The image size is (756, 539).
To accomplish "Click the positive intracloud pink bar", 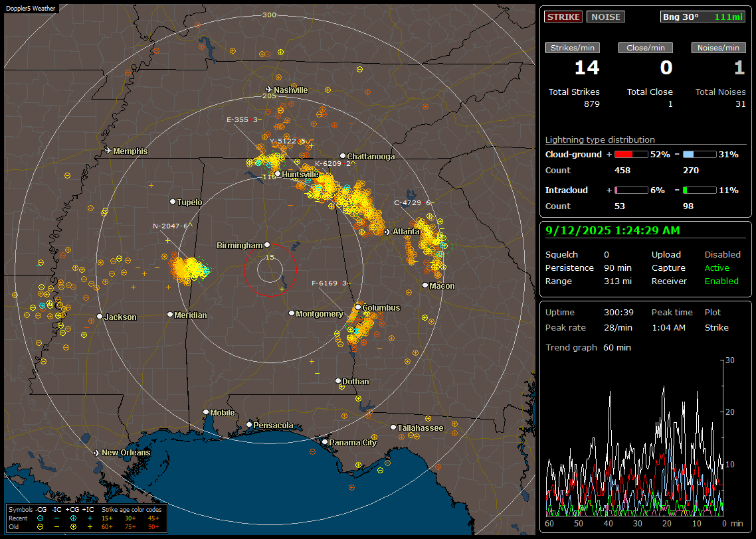I will [x=631, y=191].
